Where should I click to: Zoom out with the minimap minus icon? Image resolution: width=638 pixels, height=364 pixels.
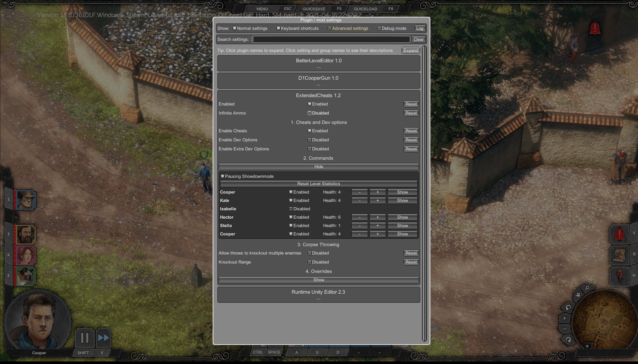565,329
